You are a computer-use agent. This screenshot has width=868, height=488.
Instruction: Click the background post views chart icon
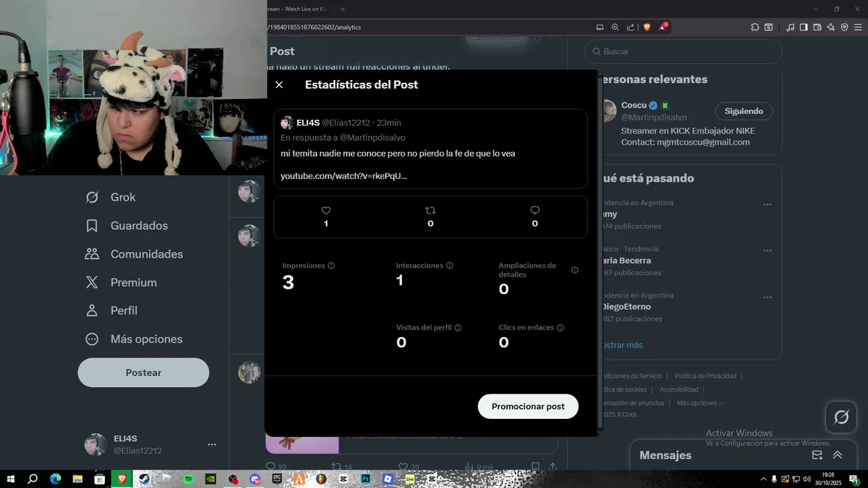pyautogui.click(x=469, y=467)
